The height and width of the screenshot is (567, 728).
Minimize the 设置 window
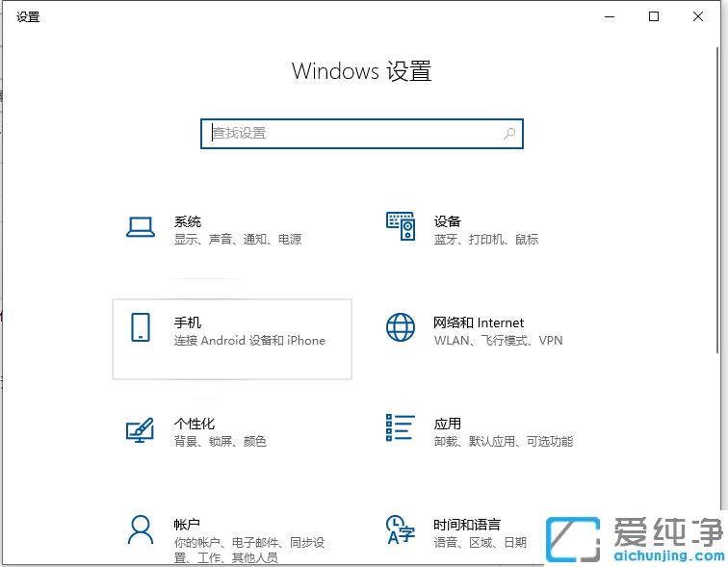point(610,16)
